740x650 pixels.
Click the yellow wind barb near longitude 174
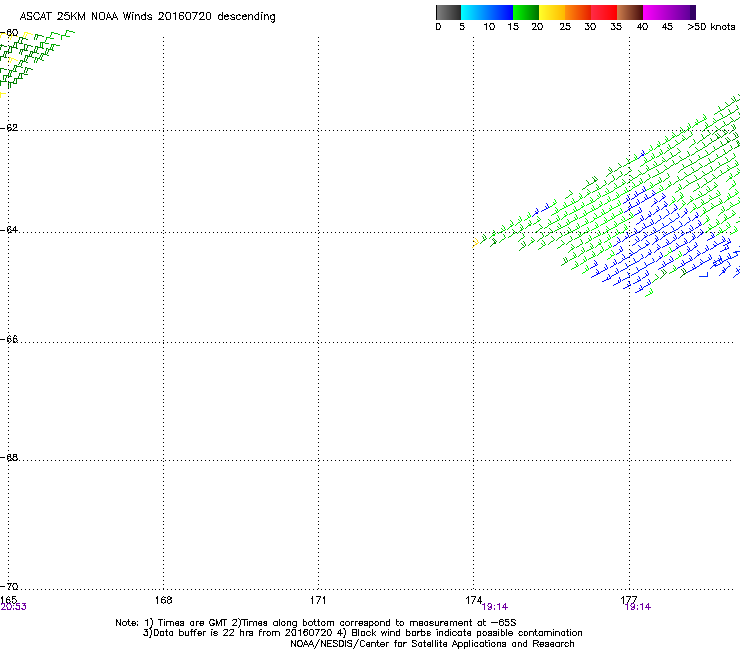click(475, 243)
